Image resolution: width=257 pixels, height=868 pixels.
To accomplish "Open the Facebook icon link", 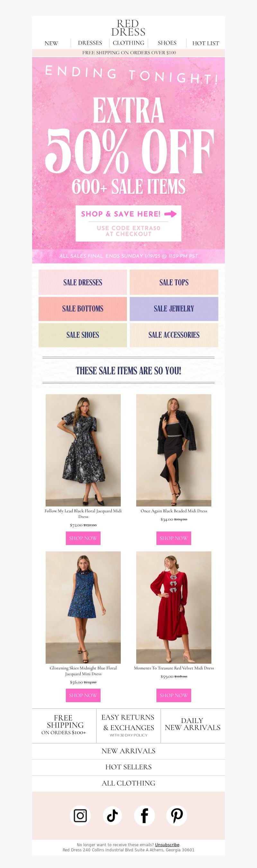I will 144,816.
